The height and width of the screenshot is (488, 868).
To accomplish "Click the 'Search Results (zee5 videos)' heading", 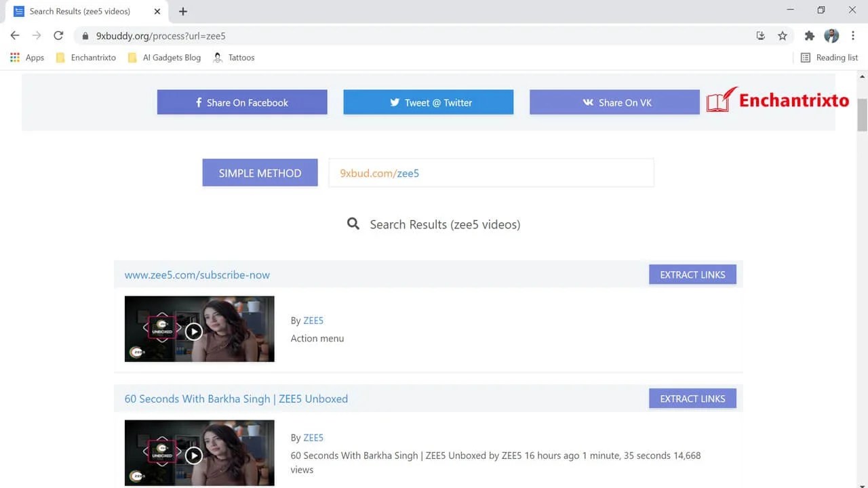I will (445, 224).
